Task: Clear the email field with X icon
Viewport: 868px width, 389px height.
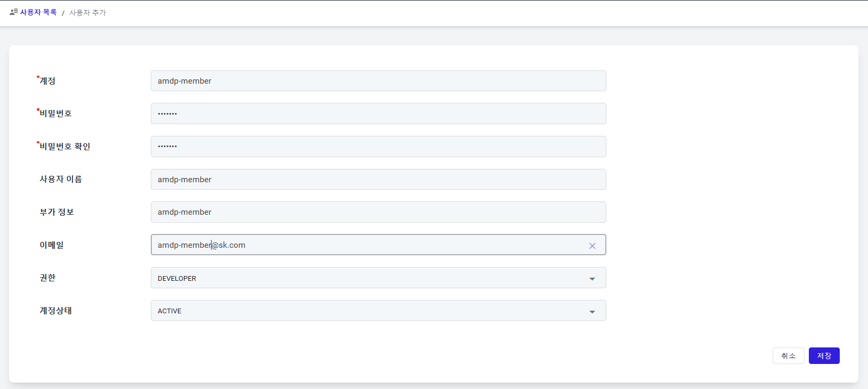Action: point(592,246)
